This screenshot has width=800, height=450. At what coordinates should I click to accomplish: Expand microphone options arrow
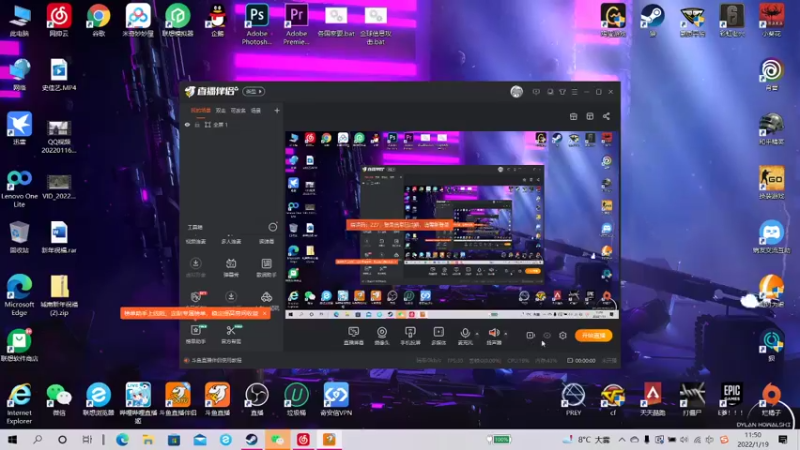pyautogui.click(x=477, y=334)
